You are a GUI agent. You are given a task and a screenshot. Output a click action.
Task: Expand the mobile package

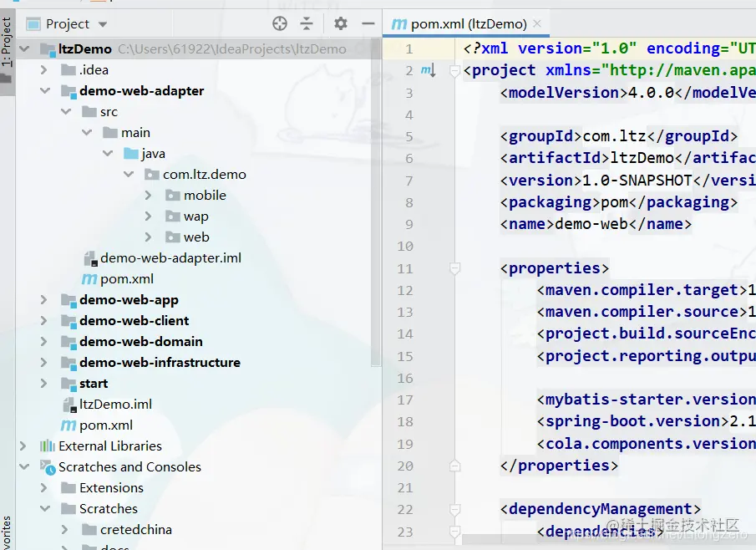148,196
